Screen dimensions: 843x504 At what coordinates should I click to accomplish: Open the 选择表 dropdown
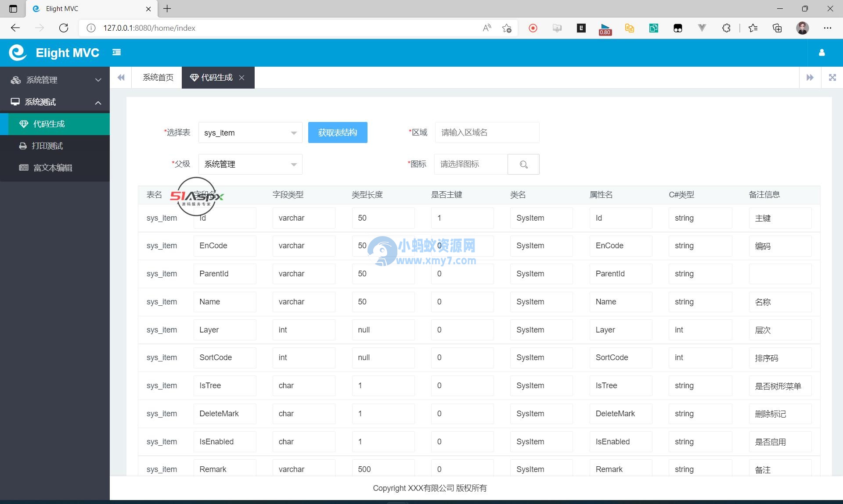point(250,132)
